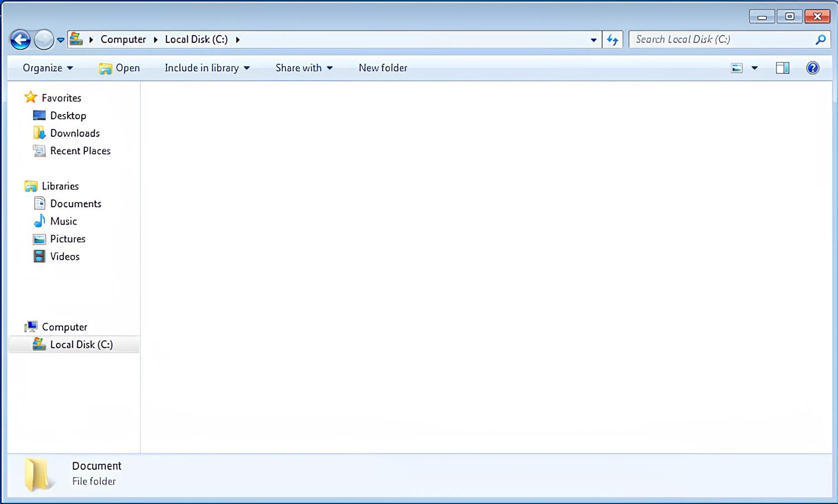The width and height of the screenshot is (838, 504).
Task: Open the Help question mark icon
Action: (x=813, y=68)
